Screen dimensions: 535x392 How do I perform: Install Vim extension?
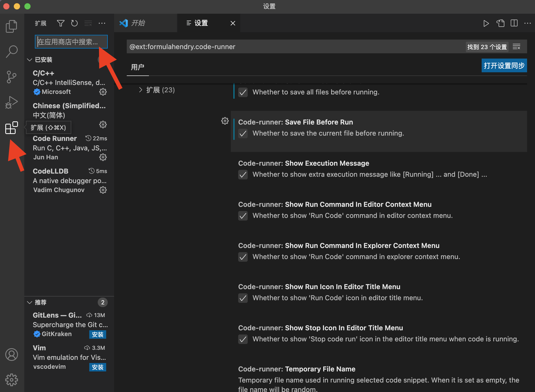coord(98,367)
